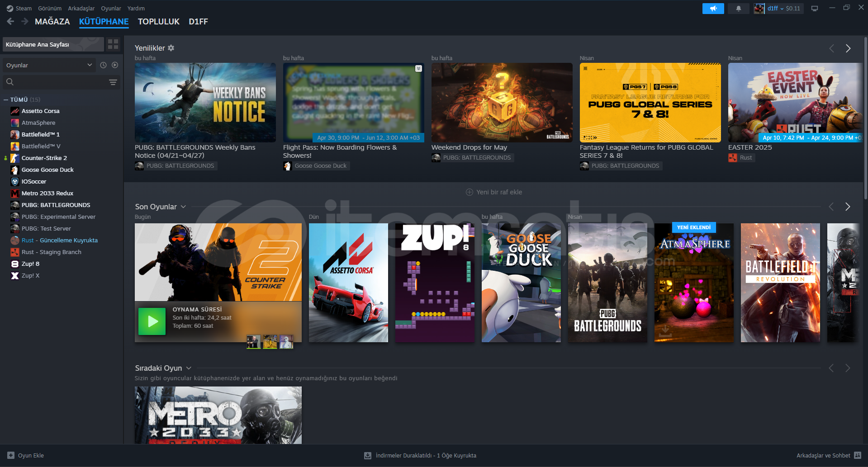This screenshot has height=467, width=868.
Task: Click the search magnifier in library
Action: click(10, 82)
